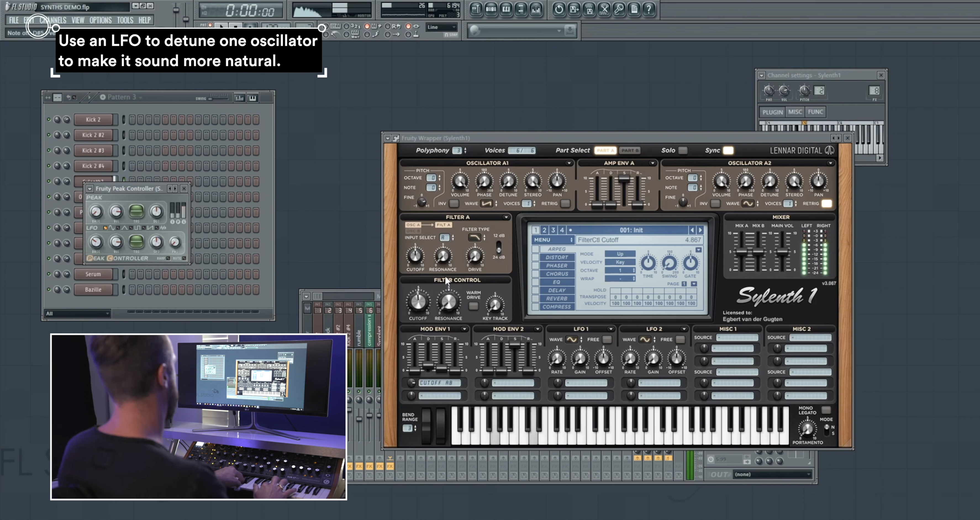
Task: Click the 12 dB / 24 dB filter slope switch
Action: tap(498, 247)
